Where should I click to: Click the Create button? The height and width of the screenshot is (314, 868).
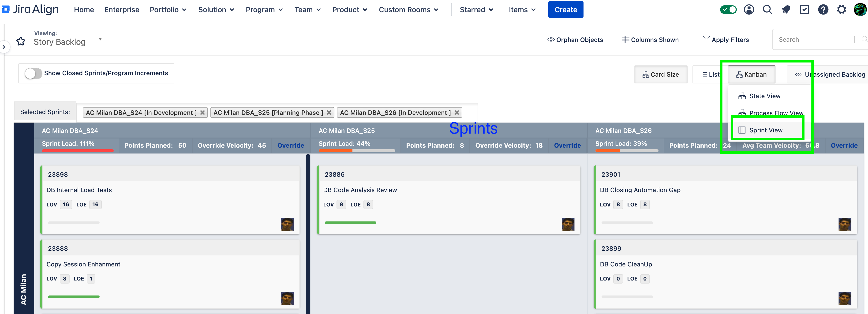(x=566, y=9)
